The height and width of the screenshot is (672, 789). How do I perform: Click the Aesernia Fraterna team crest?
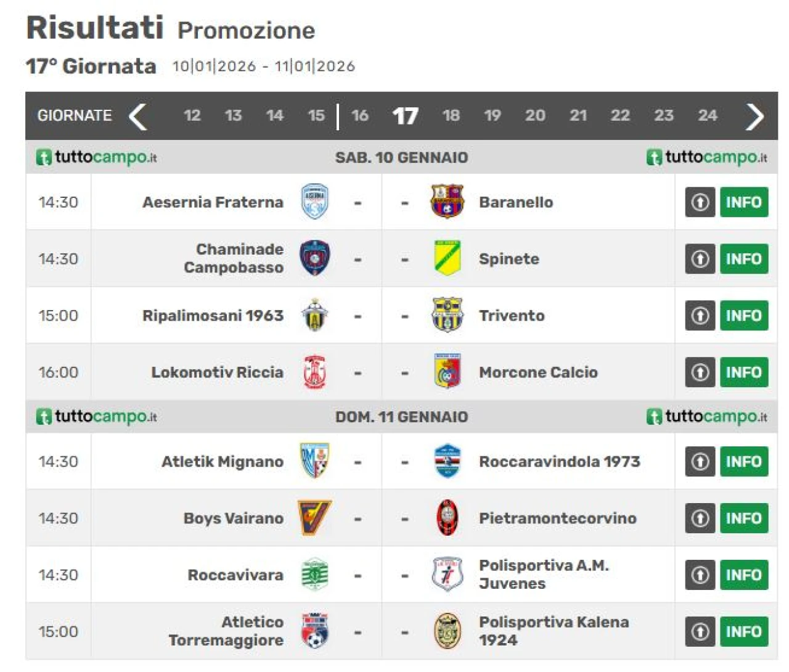click(x=315, y=202)
